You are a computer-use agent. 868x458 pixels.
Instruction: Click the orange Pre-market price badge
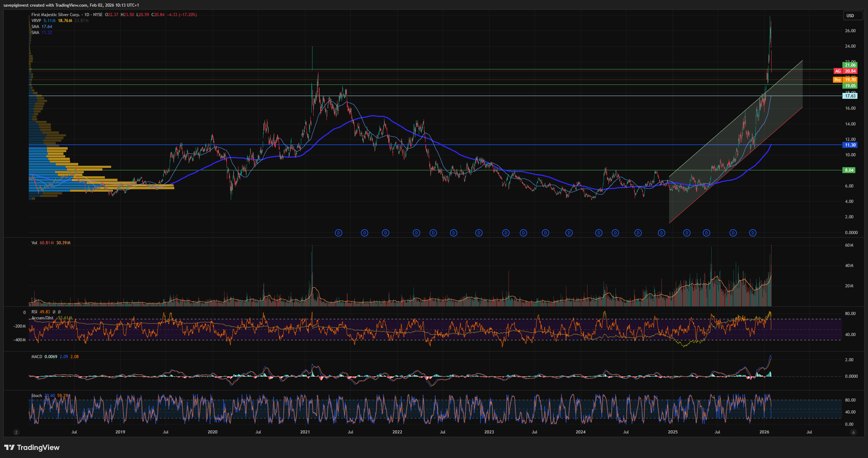pos(837,80)
